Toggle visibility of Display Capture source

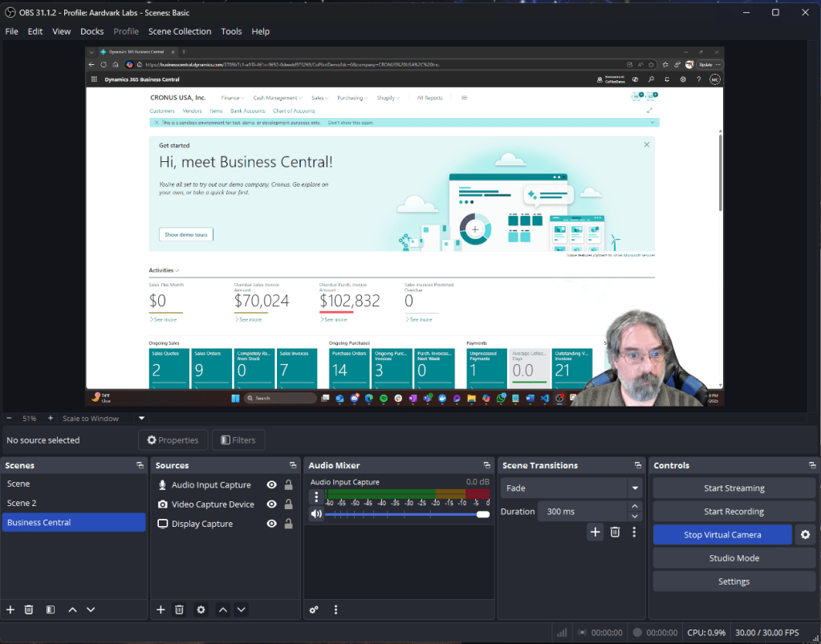coord(271,524)
